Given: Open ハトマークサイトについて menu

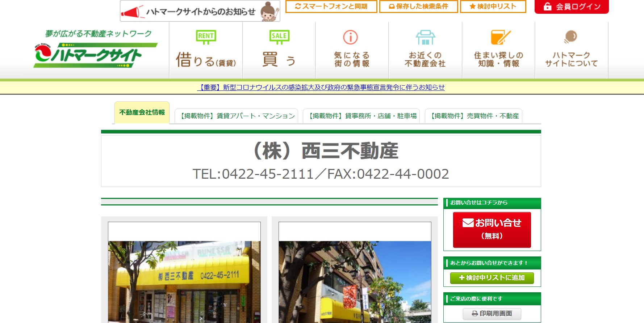Looking at the screenshot, I should (572, 50).
